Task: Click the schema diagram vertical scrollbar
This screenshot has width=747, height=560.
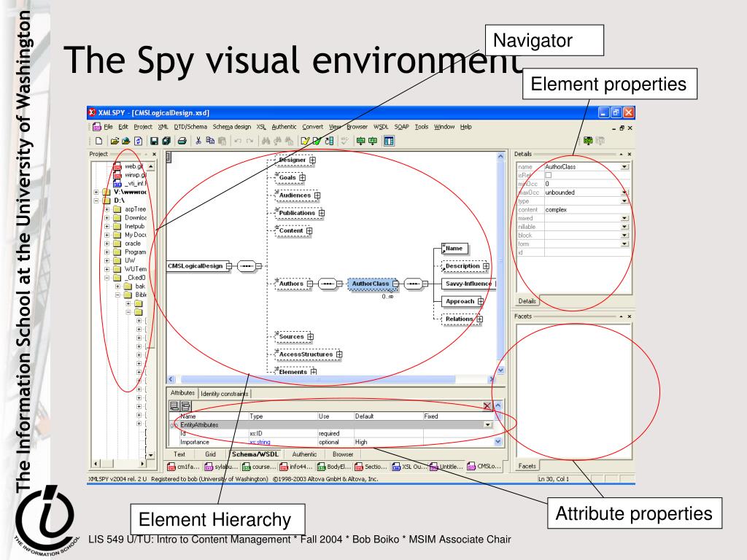Action: coord(500,262)
